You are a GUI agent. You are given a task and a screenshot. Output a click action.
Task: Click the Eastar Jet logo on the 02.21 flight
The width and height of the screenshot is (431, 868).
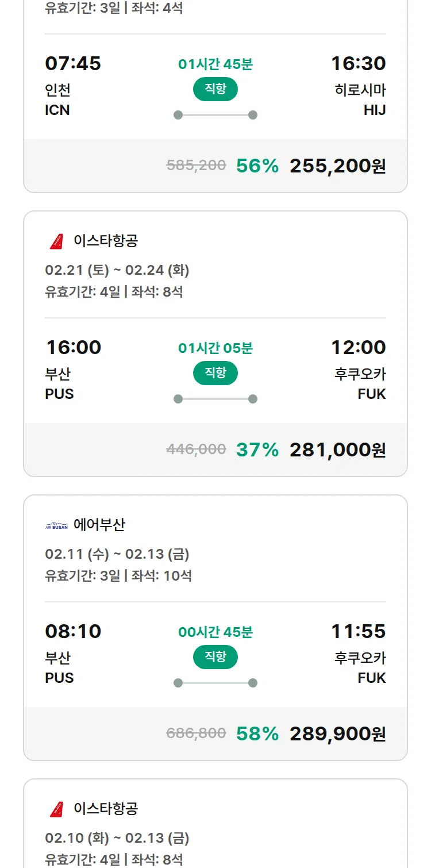click(56, 241)
